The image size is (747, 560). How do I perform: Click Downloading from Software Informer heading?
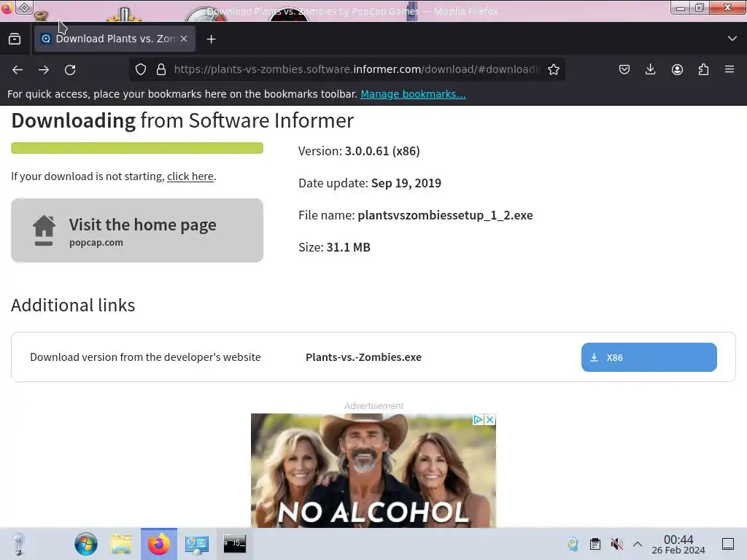pyautogui.click(x=182, y=120)
